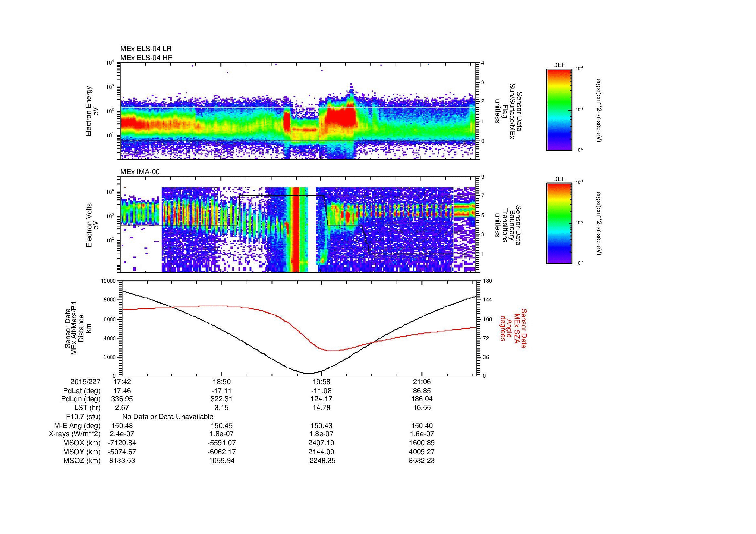The height and width of the screenshot is (534, 756).
Task: Click MSOX value 2407.19
Action: tap(321, 443)
